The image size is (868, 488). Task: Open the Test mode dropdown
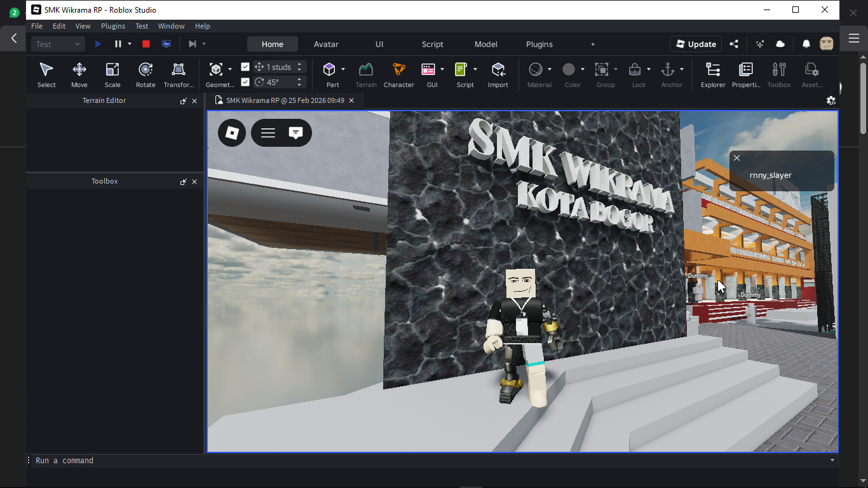click(58, 44)
